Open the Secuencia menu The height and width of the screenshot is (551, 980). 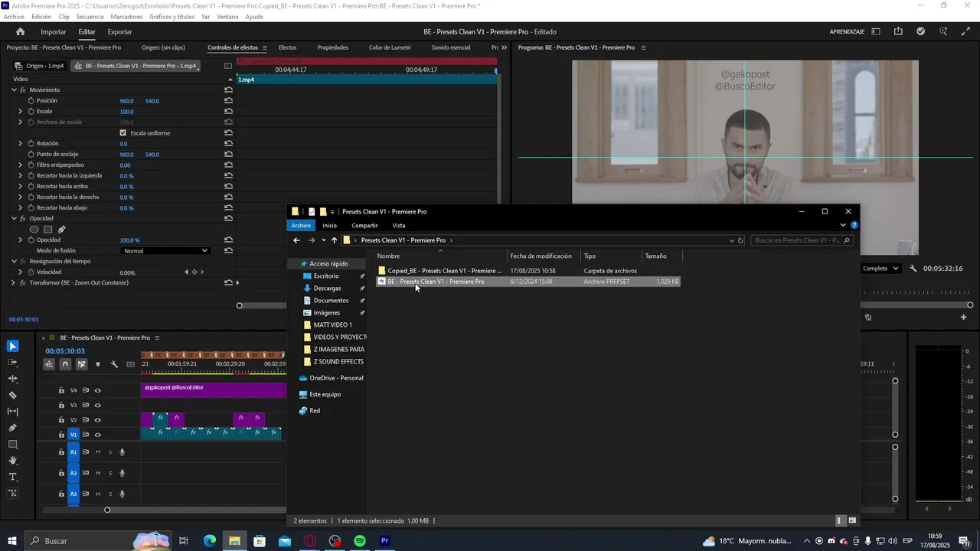(90, 17)
